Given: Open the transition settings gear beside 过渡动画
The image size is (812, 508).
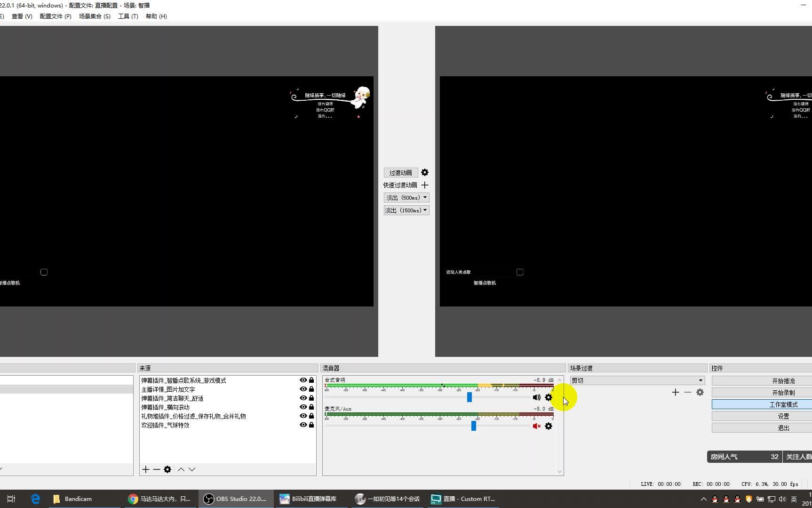Looking at the screenshot, I should (x=425, y=173).
